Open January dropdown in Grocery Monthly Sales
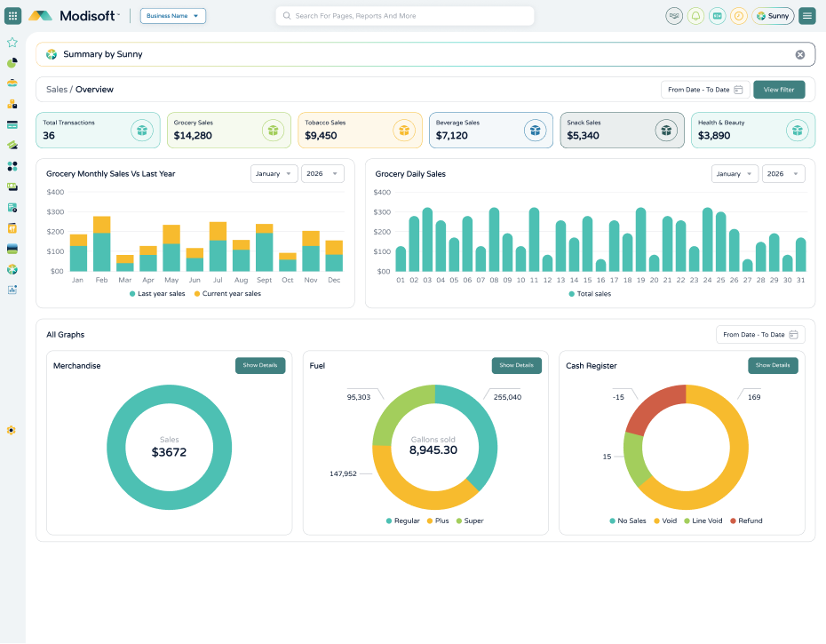The height and width of the screenshot is (644, 826). (274, 174)
